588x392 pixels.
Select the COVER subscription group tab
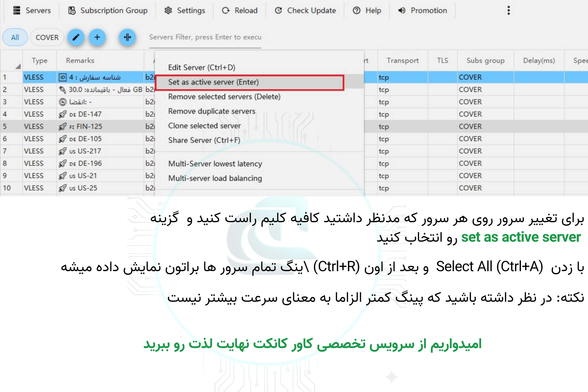47,37
